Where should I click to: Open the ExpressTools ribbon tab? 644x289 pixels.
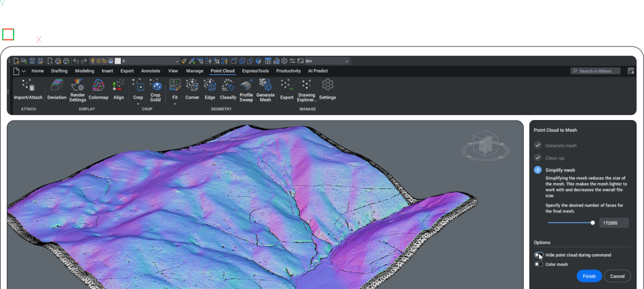[256, 71]
